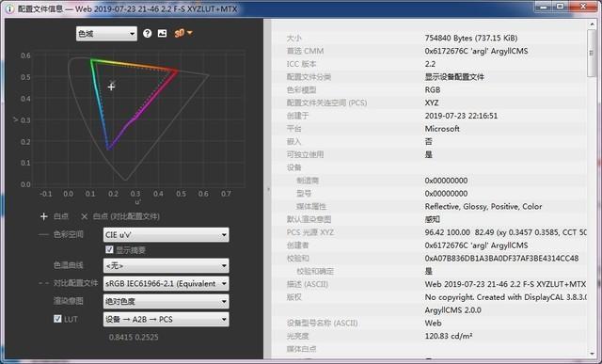Open the 色域 plot type dropdown

click(x=106, y=34)
